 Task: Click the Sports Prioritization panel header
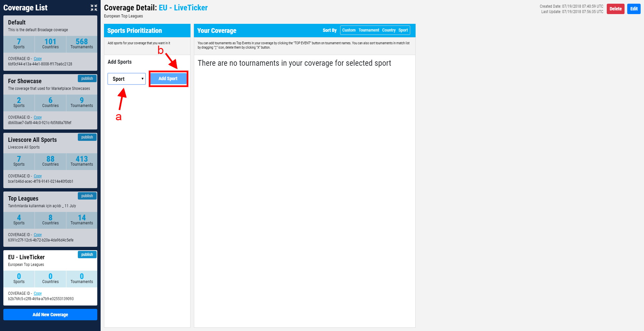tap(147, 31)
